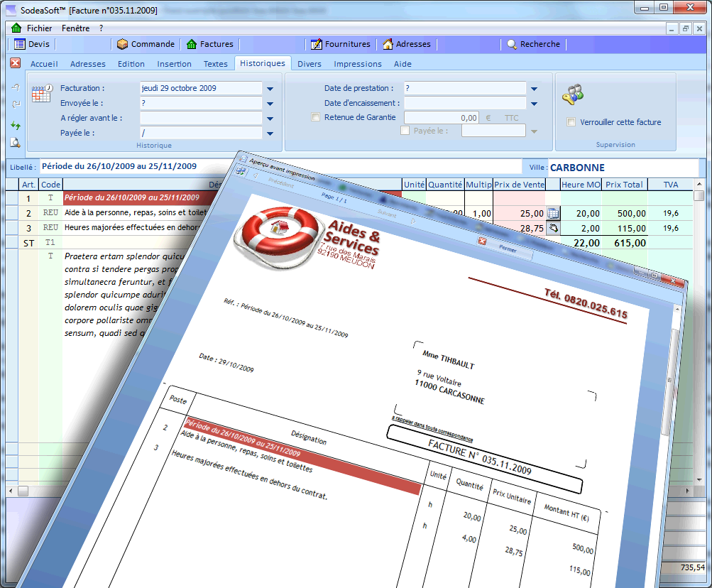The image size is (712, 588).
Task: Click the undo arrow in left sidebar
Action: click(x=16, y=87)
